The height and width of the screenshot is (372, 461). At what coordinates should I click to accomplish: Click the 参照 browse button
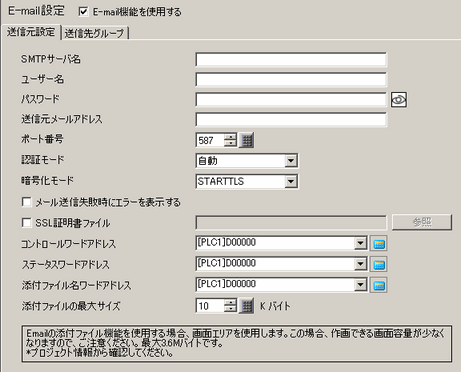click(x=422, y=222)
